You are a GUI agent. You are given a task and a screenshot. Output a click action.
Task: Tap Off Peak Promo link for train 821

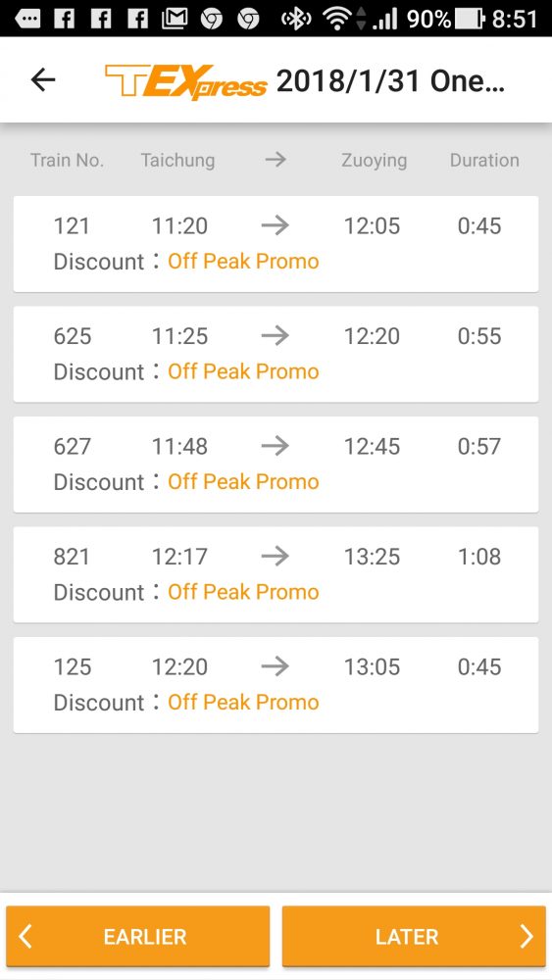tap(243, 592)
